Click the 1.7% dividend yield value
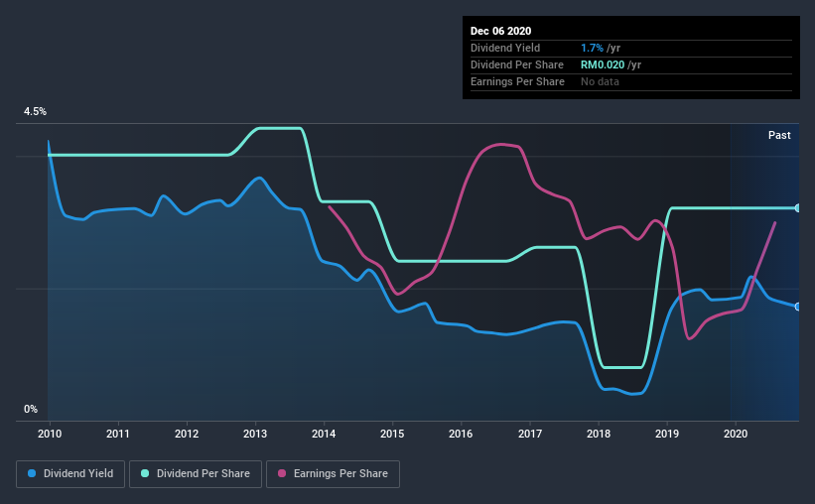Image resolution: width=815 pixels, height=504 pixels. tap(592, 48)
